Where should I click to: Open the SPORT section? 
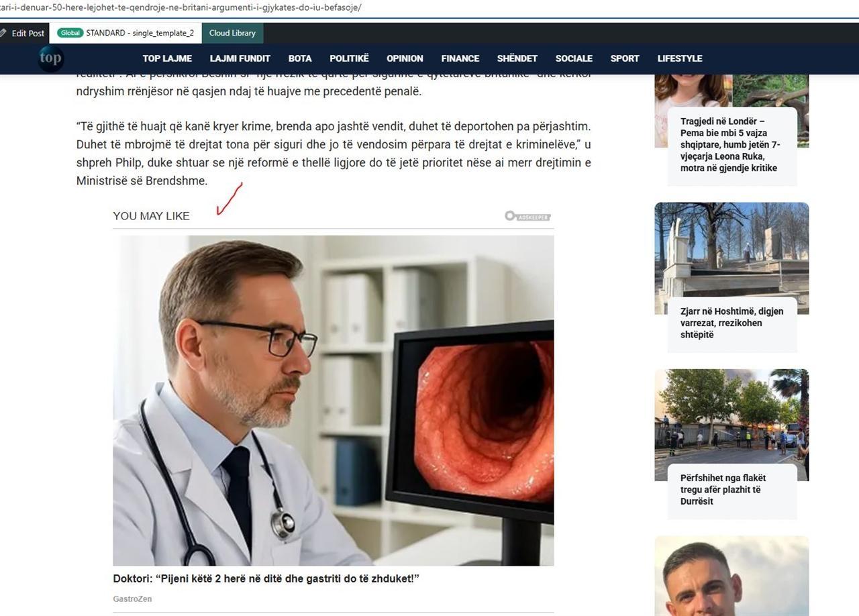tap(625, 58)
